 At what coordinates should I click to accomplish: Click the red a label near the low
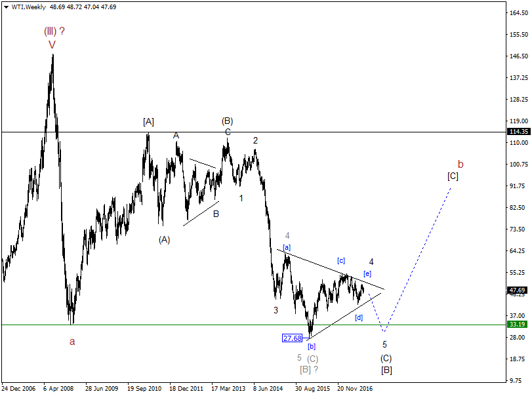[72, 342]
